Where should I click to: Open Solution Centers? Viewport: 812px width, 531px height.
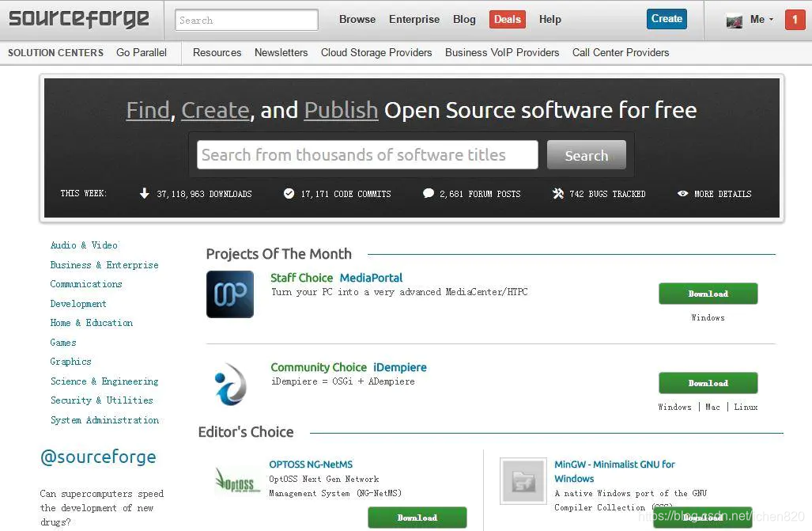[x=55, y=53]
